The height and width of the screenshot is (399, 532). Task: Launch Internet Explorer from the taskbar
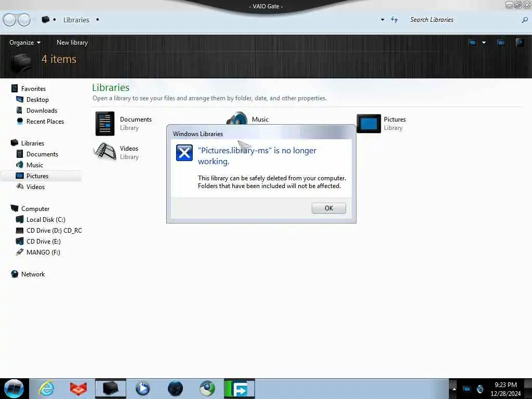(46, 389)
